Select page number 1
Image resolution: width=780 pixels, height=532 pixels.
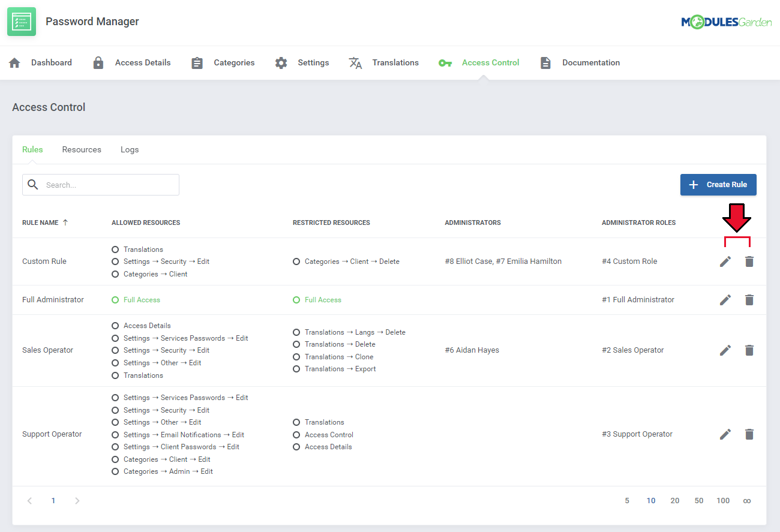pyautogui.click(x=53, y=501)
